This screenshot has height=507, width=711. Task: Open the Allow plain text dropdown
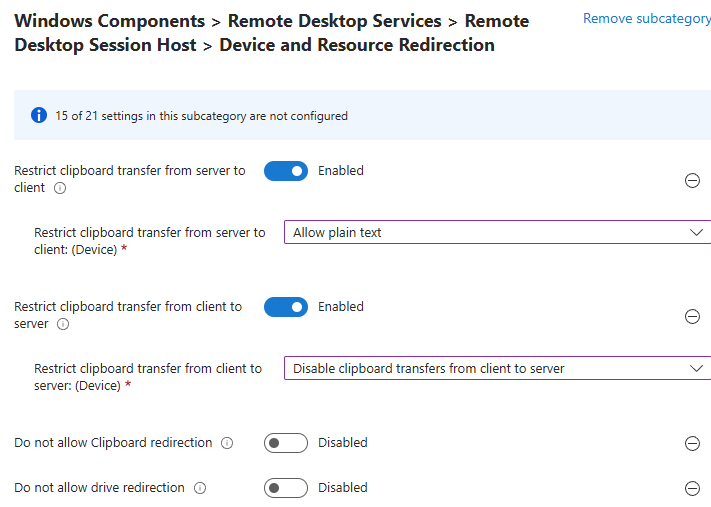pyautogui.click(x=490, y=233)
